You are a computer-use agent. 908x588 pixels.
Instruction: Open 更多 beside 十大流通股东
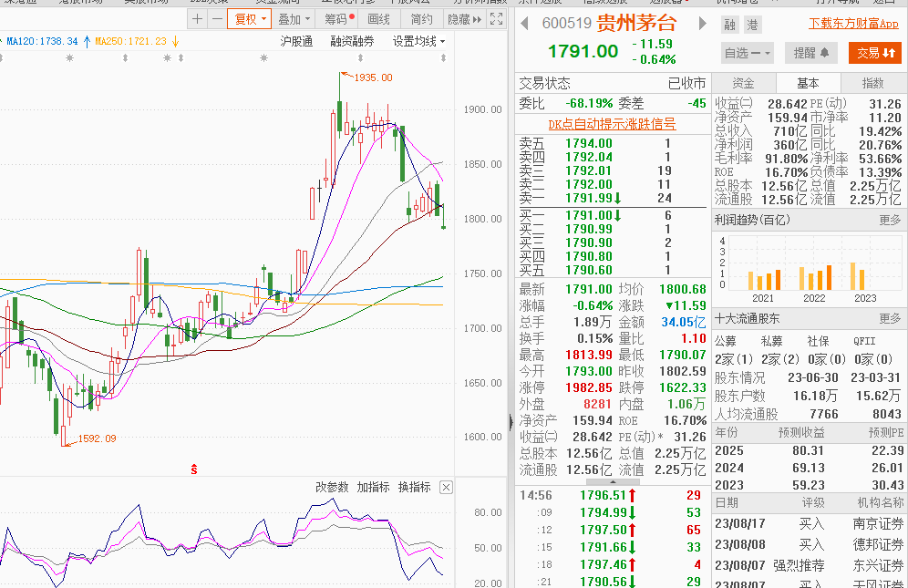[890, 319]
